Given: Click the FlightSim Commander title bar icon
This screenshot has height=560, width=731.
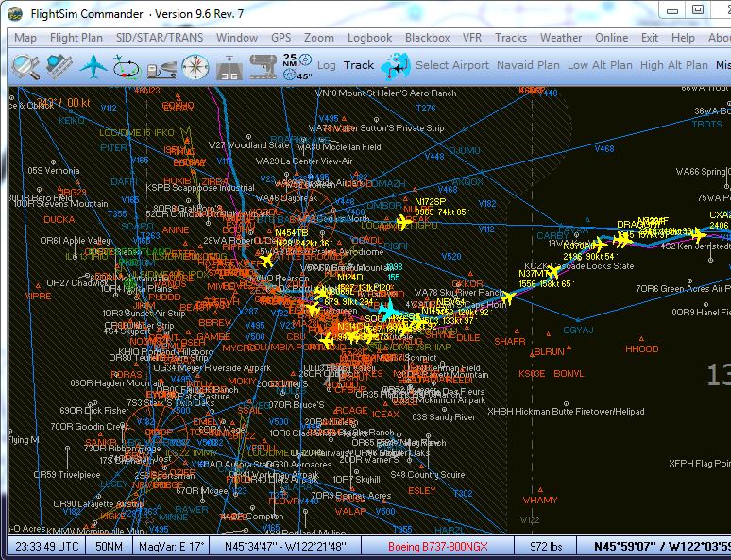Looking at the screenshot, I should click(x=15, y=13).
